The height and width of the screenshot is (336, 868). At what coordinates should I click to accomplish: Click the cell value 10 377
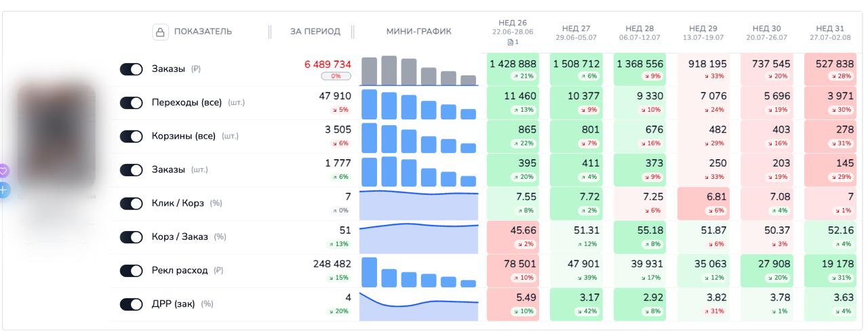tap(584, 97)
